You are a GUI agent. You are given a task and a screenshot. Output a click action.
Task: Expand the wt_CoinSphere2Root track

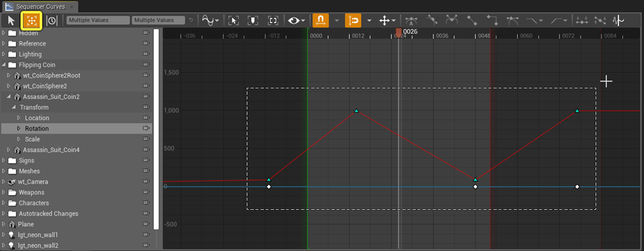9,76
